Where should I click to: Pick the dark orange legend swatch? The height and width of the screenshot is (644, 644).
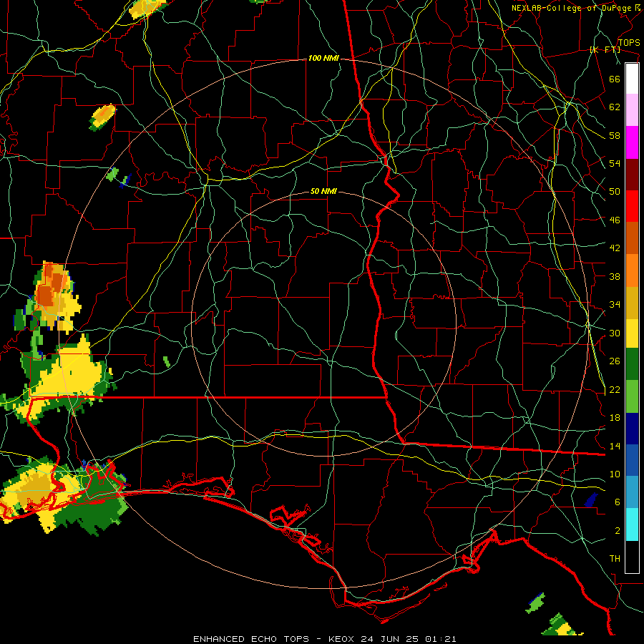[x=632, y=238]
